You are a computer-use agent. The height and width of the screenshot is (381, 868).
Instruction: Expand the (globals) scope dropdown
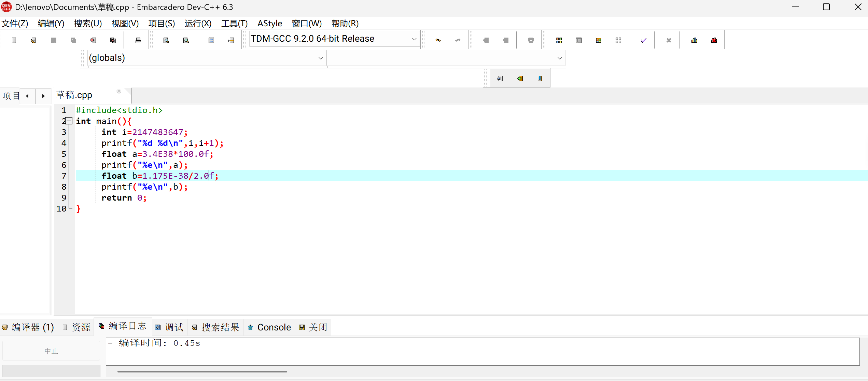point(320,58)
